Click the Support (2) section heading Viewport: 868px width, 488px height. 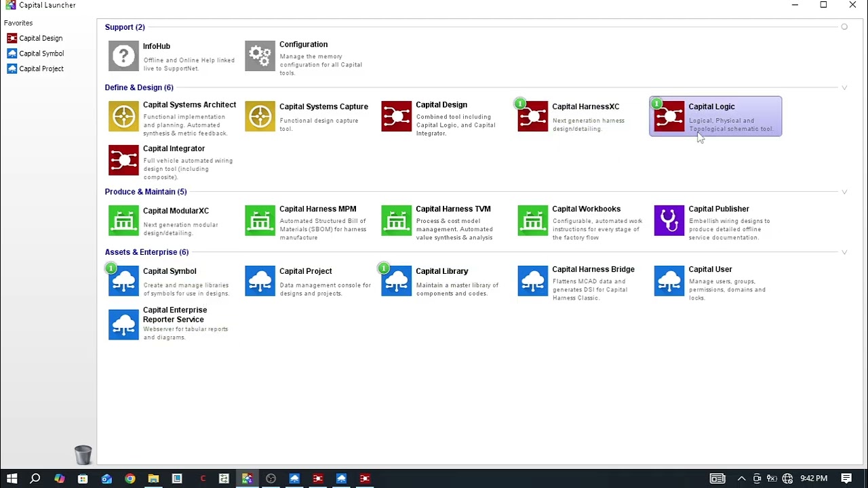tap(125, 27)
